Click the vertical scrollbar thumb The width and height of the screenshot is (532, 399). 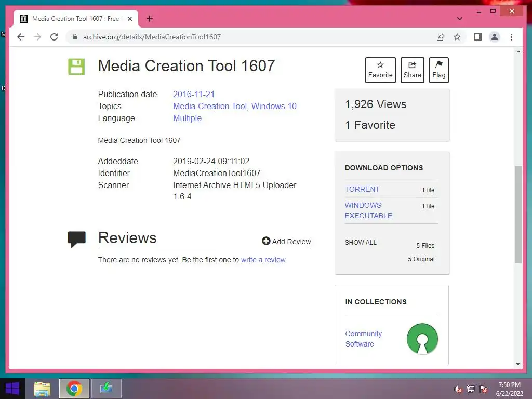click(518, 215)
